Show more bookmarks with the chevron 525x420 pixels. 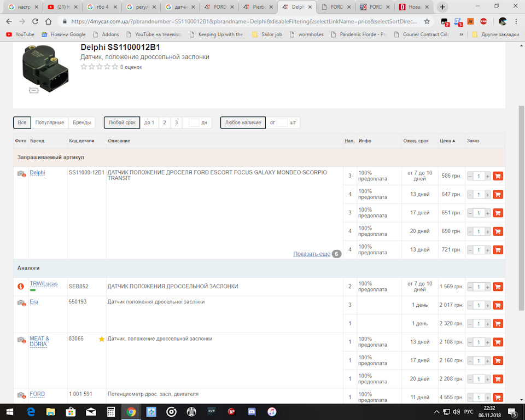point(462,34)
